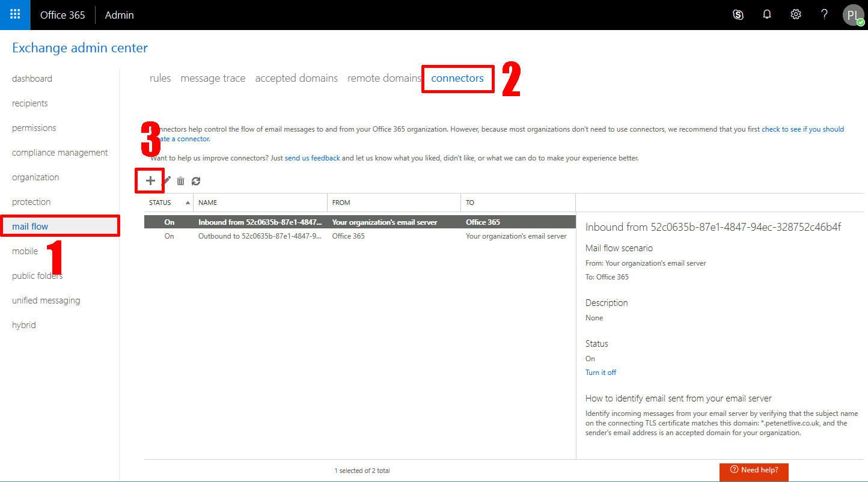Open the hybrid section in the sidebar
The image size is (868, 482).
pyautogui.click(x=23, y=325)
